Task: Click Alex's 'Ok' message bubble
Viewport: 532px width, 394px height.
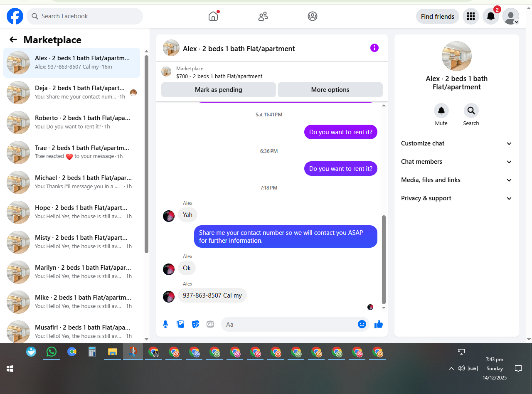Action: click(x=187, y=268)
